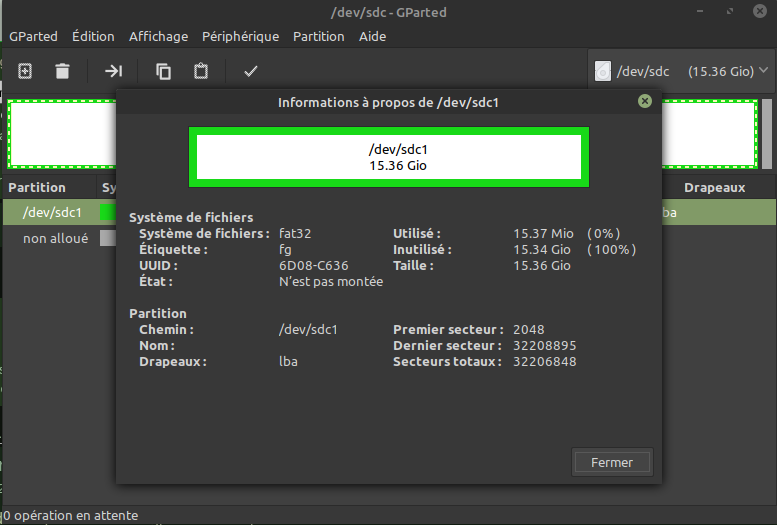Click the paste partition clipboard icon
Viewport: 777px width, 525px height.
[201, 71]
